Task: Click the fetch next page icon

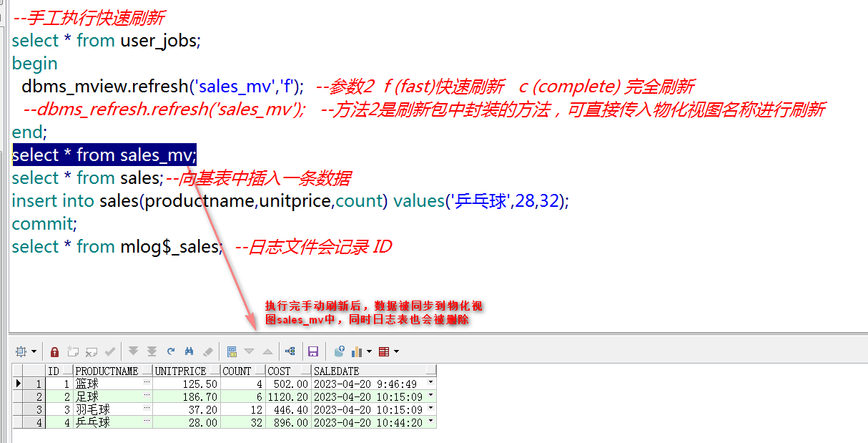Action: (x=134, y=351)
